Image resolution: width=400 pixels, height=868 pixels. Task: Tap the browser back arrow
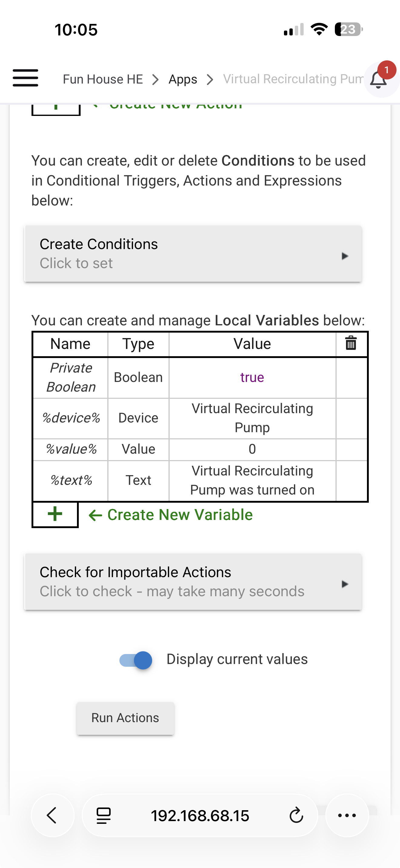click(52, 815)
